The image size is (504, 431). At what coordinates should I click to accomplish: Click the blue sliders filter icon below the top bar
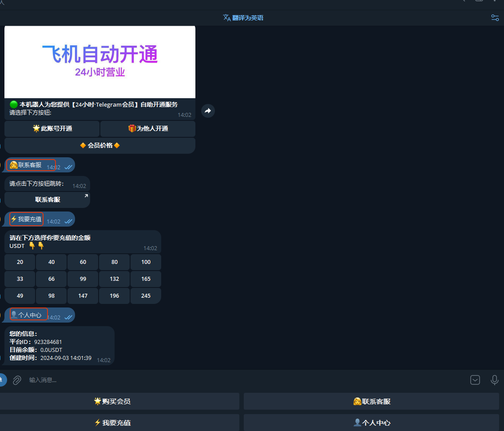[x=495, y=18]
